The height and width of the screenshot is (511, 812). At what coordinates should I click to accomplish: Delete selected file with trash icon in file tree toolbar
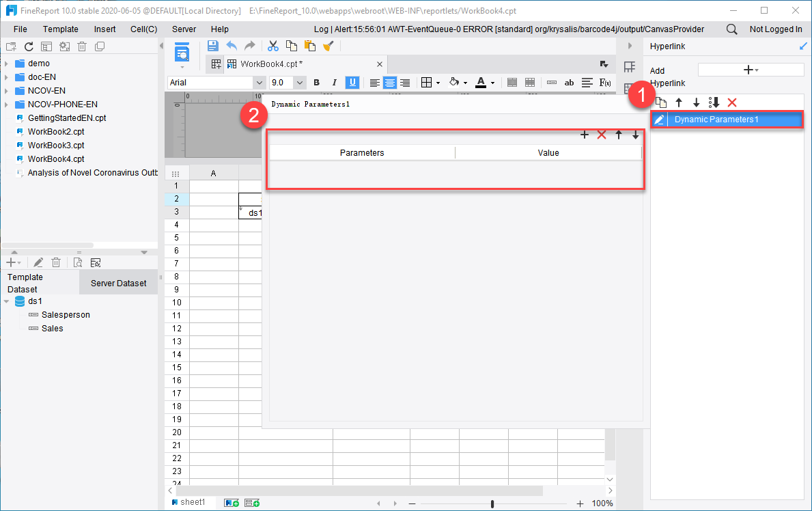(x=82, y=46)
